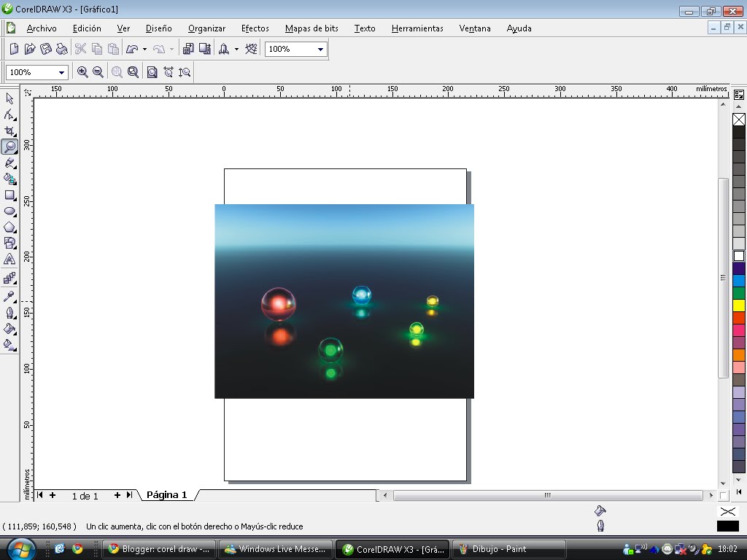Open Dibujo - Paint from the taskbar
The image size is (747, 560).
pos(509,548)
